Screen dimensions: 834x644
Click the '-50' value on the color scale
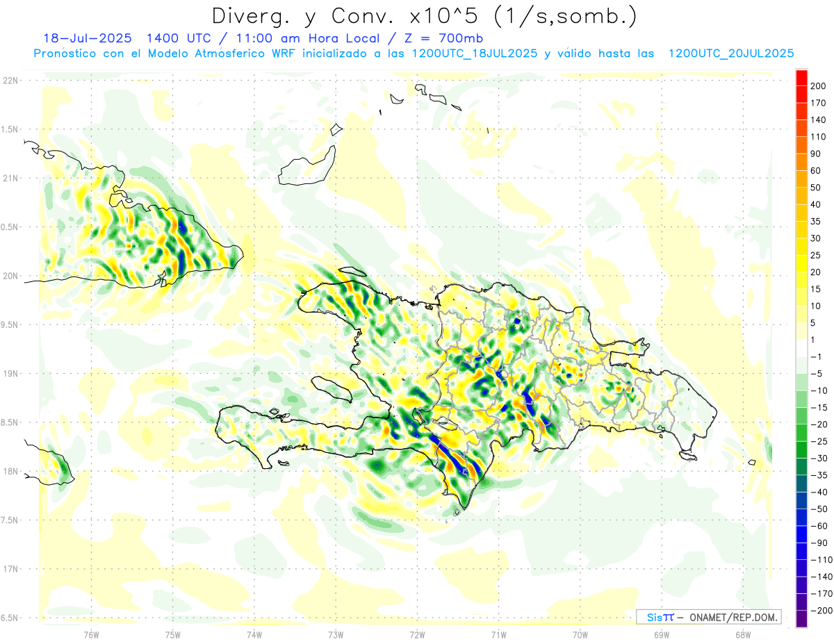(x=819, y=509)
